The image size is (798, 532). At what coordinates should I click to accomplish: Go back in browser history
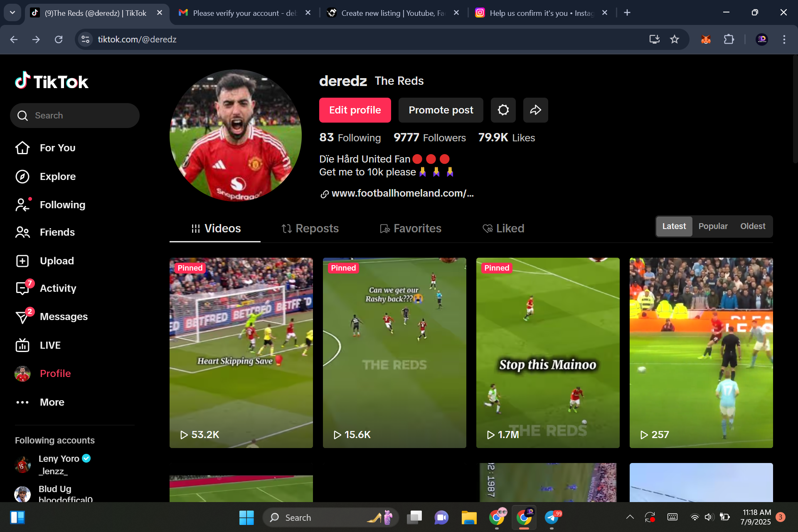tap(14, 39)
